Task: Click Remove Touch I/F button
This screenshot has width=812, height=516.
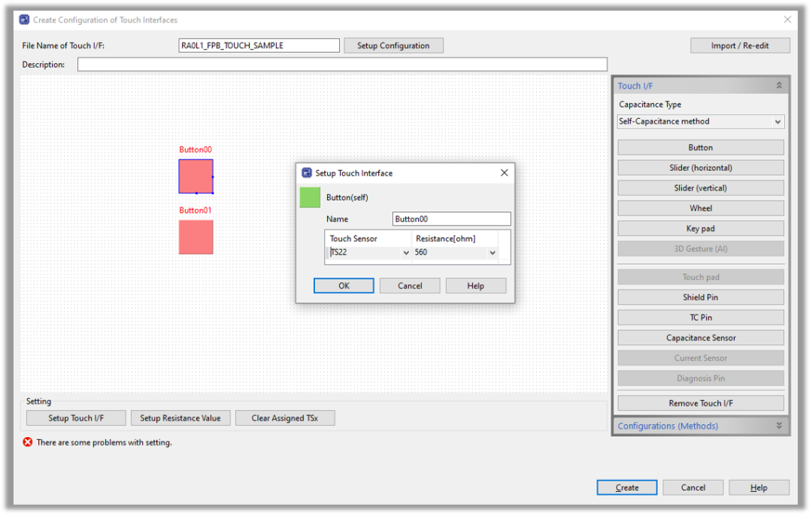Action: 701,402
